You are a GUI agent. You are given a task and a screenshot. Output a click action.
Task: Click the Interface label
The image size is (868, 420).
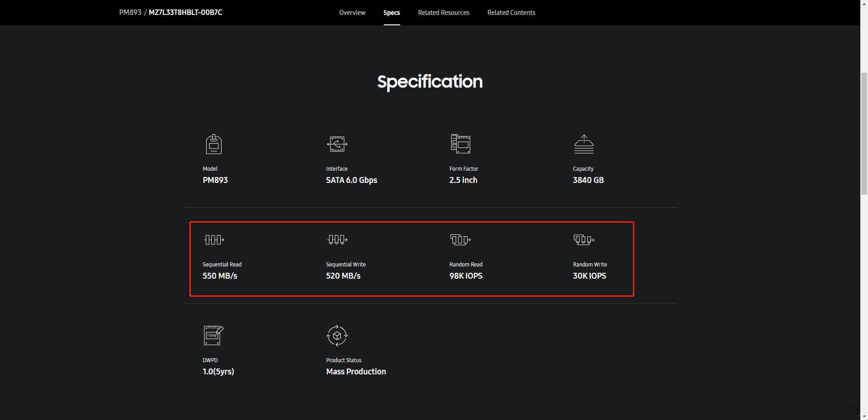point(337,169)
